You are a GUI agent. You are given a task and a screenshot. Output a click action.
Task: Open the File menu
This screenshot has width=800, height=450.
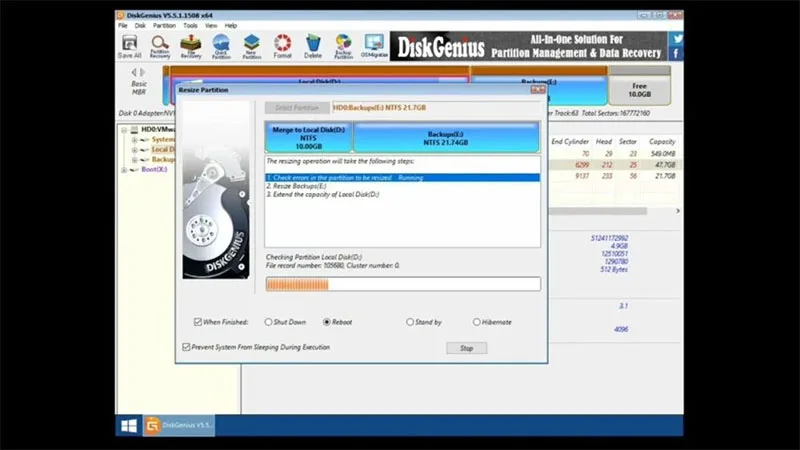click(x=123, y=26)
